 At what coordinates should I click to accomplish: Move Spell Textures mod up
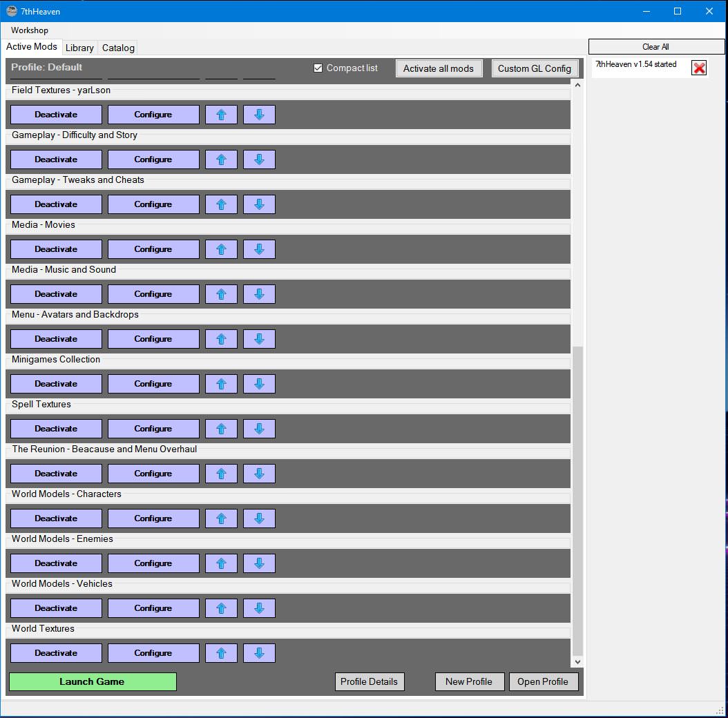coord(222,429)
